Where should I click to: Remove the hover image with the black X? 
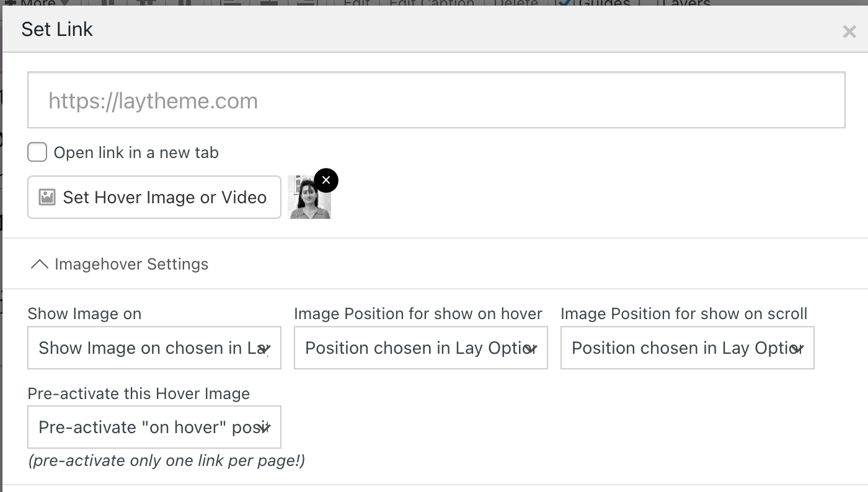[326, 180]
